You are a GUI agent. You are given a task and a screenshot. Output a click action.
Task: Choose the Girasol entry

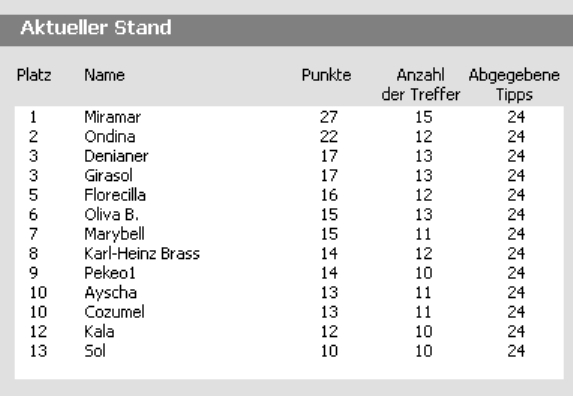tap(108, 176)
